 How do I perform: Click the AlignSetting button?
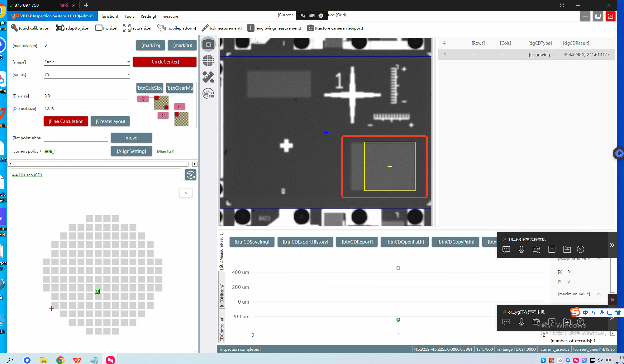pyautogui.click(x=131, y=151)
